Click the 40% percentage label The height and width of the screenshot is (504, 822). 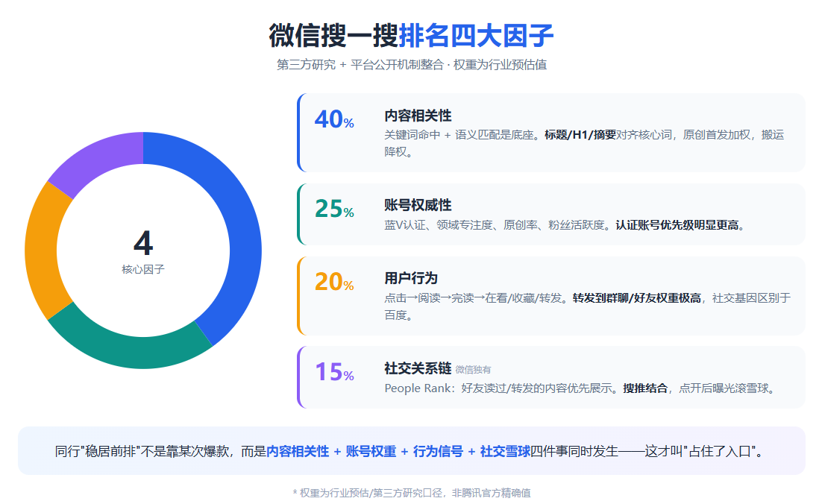334,119
